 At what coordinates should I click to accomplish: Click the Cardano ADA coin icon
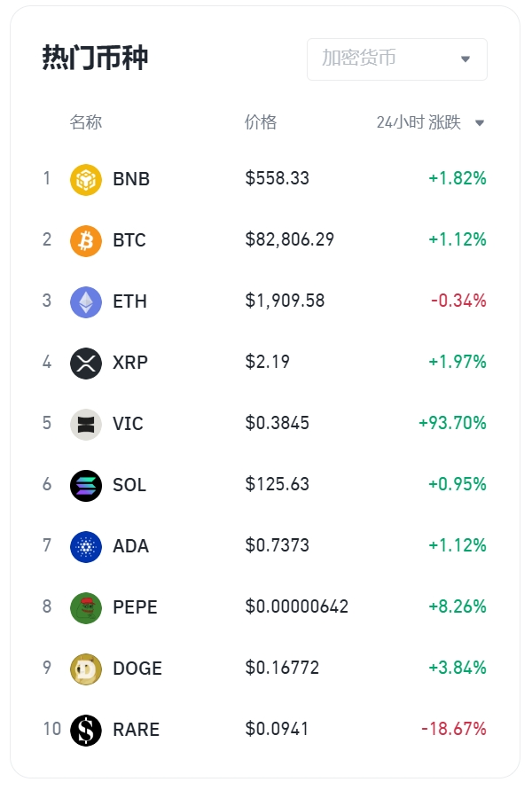tap(86, 546)
